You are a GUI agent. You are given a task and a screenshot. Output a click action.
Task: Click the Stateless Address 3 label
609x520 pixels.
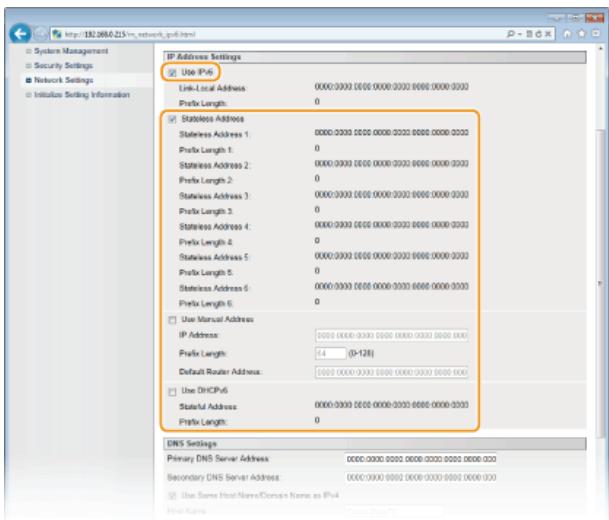point(214,196)
